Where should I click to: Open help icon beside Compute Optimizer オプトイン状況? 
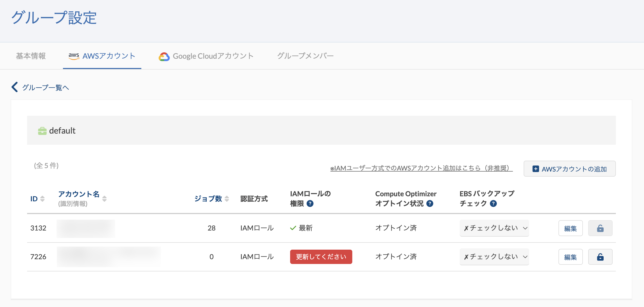[430, 204]
